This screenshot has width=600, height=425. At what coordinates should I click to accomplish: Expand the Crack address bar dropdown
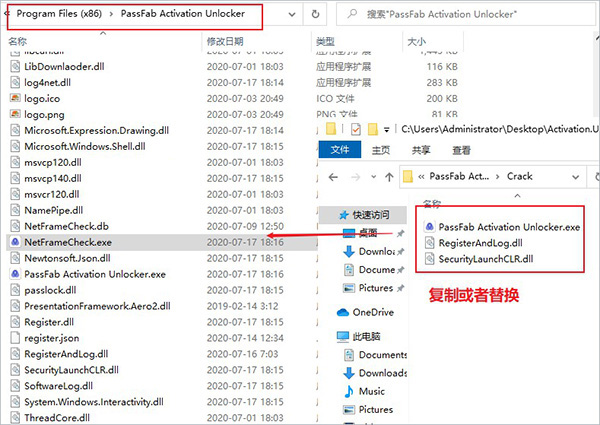pyautogui.click(x=575, y=177)
